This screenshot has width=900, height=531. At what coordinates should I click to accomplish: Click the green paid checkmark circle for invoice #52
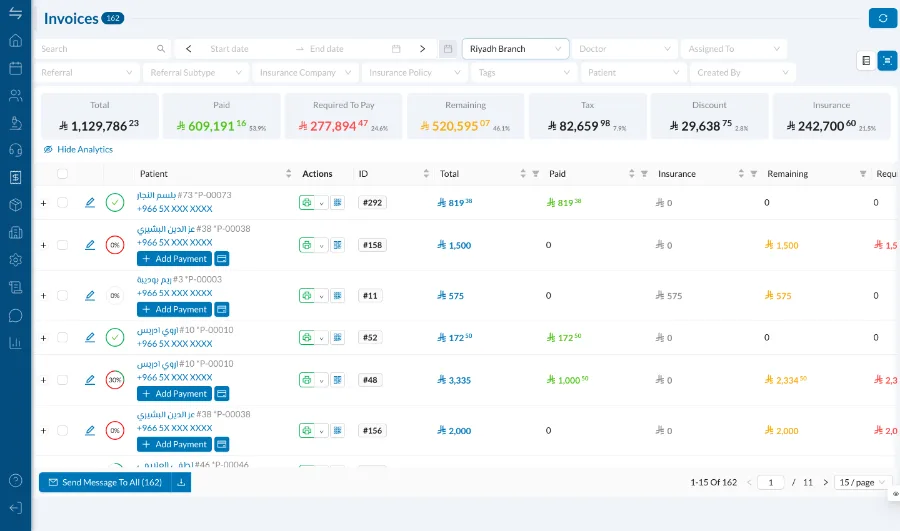115,338
